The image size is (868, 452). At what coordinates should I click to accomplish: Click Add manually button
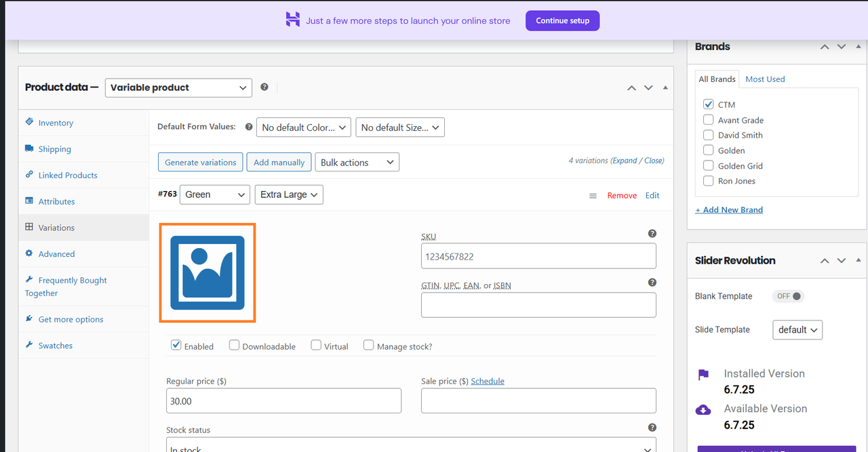click(x=279, y=162)
